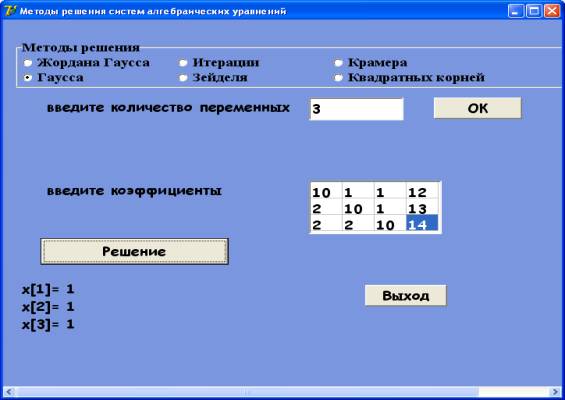Confirm variable count with OK button

tap(477, 108)
